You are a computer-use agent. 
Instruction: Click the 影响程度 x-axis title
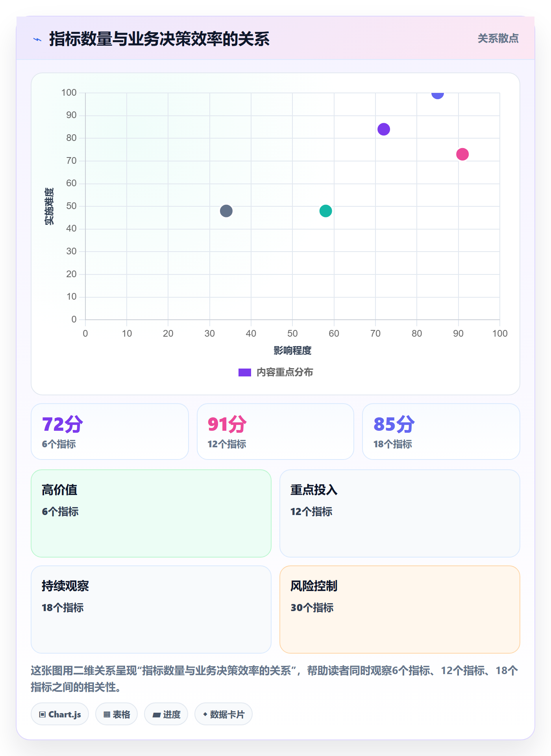point(292,350)
